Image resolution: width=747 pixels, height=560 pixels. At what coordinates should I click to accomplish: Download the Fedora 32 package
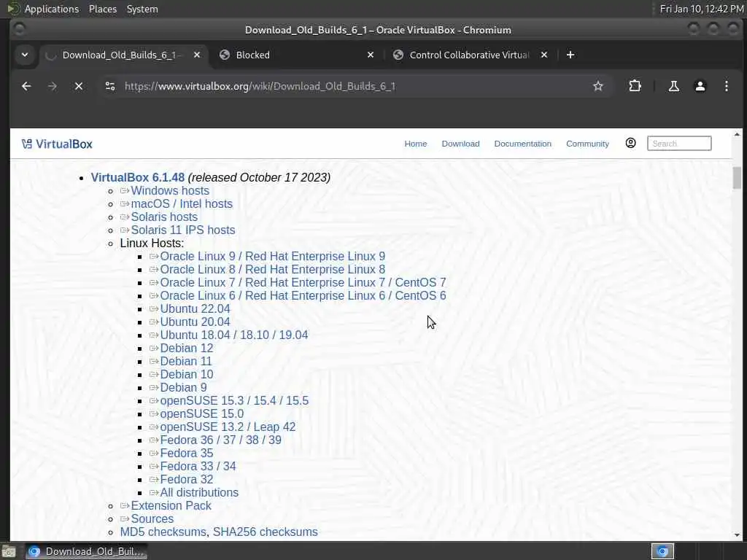tap(186, 480)
